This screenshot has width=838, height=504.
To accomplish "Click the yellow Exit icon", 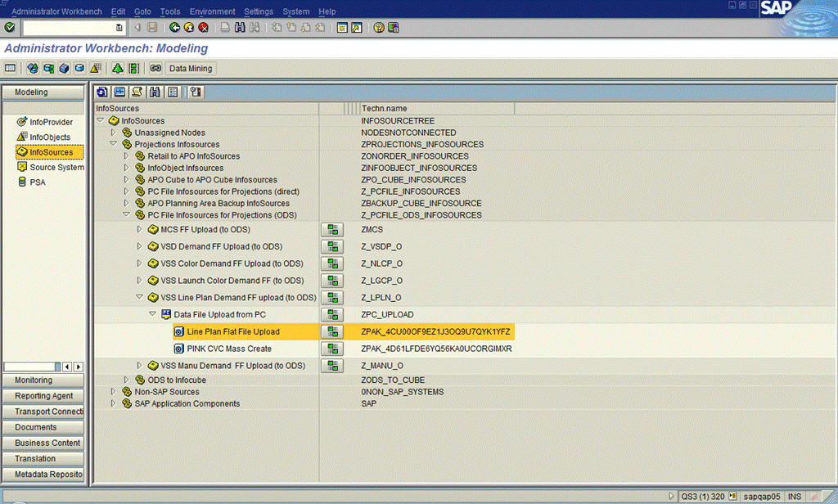I will click(x=189, y=27).
